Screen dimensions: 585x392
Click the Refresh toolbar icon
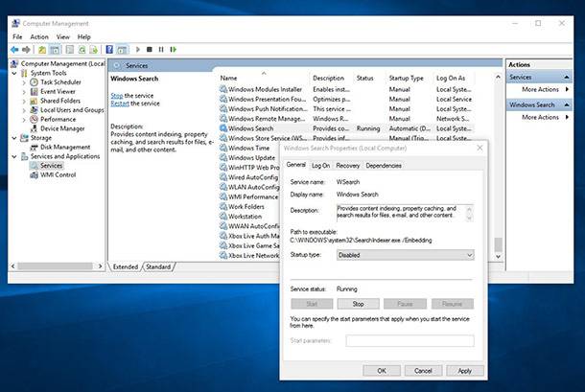point(82,49)
